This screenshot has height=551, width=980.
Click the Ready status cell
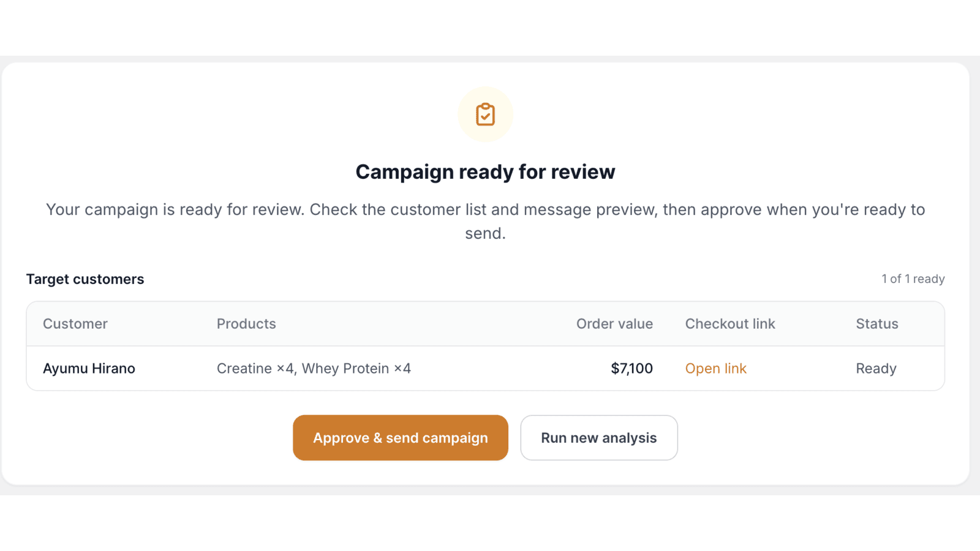pyautogui.click(x=876, y=369)
